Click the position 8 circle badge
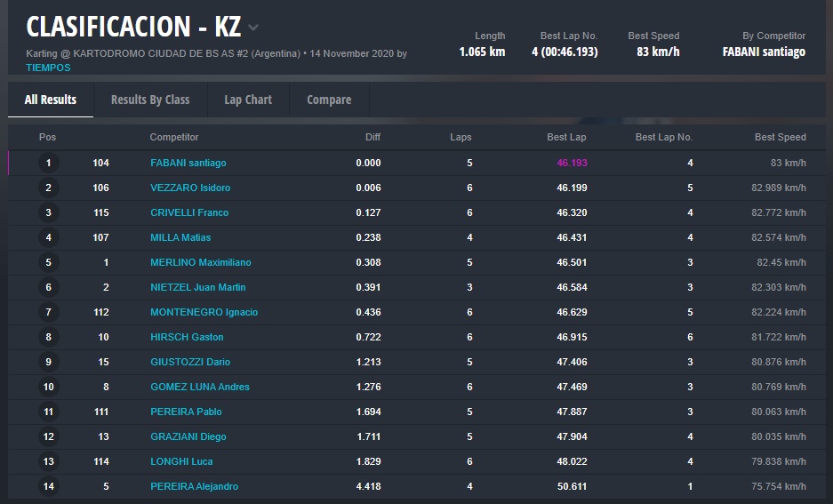 48,337
